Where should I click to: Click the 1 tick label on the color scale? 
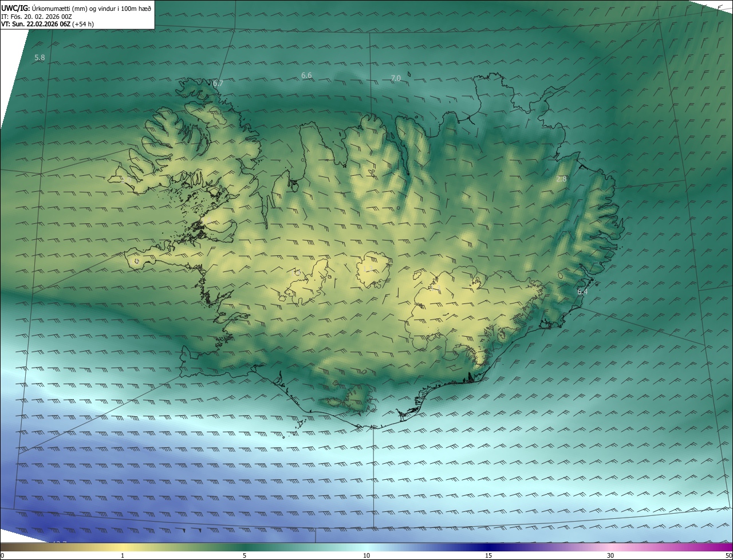pos(123,555)
